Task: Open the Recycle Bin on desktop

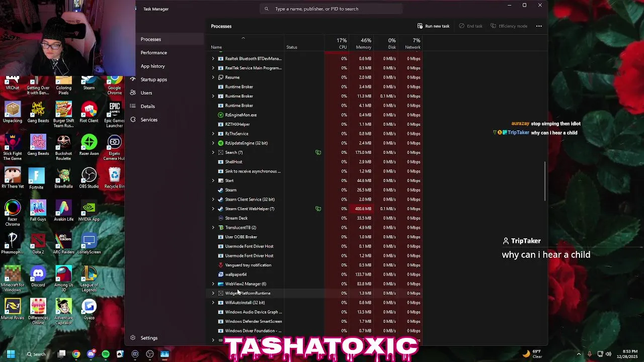Action: [114, 178]
